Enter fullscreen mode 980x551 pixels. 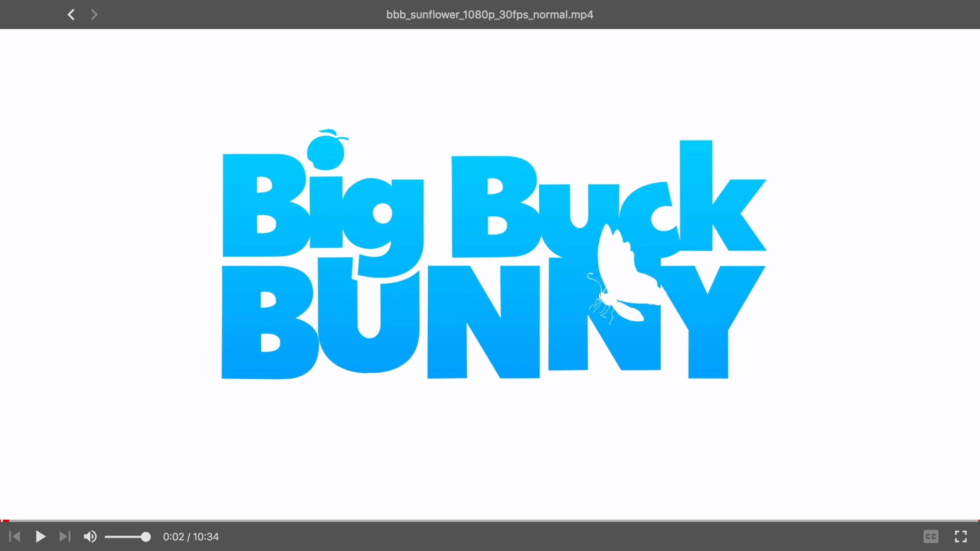tap(960, 536)
